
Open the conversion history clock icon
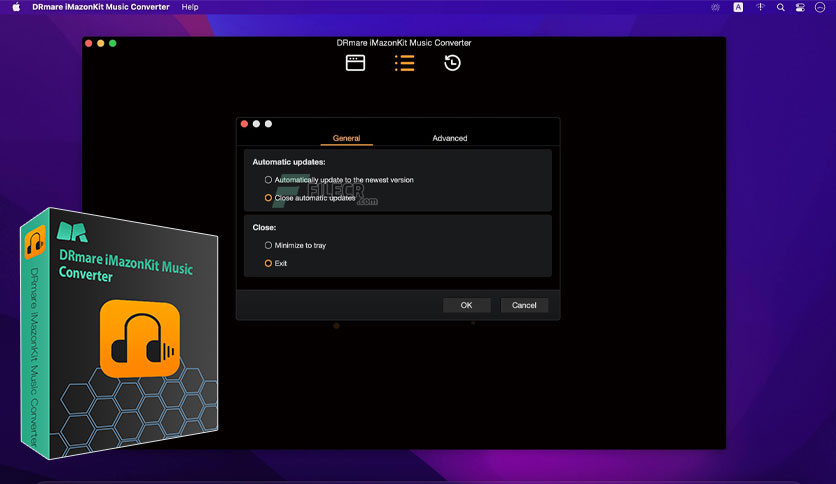(x=452, y=63)
